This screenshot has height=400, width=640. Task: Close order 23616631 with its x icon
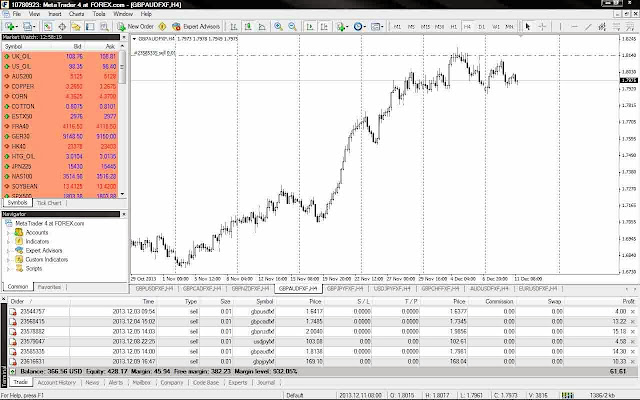click(633, 362)
